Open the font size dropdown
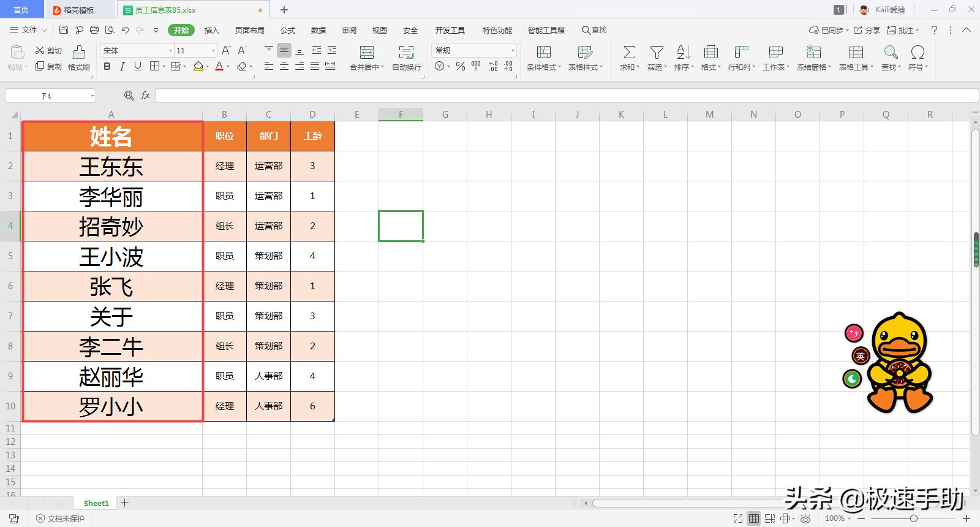Screen dimensions: 980x527 213,50
